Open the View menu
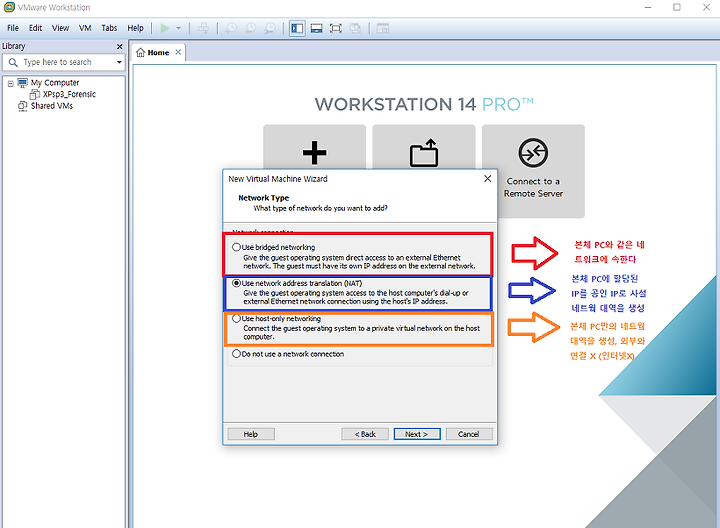The width and height of the screenshot is (720, 528). tap(60, 28)
